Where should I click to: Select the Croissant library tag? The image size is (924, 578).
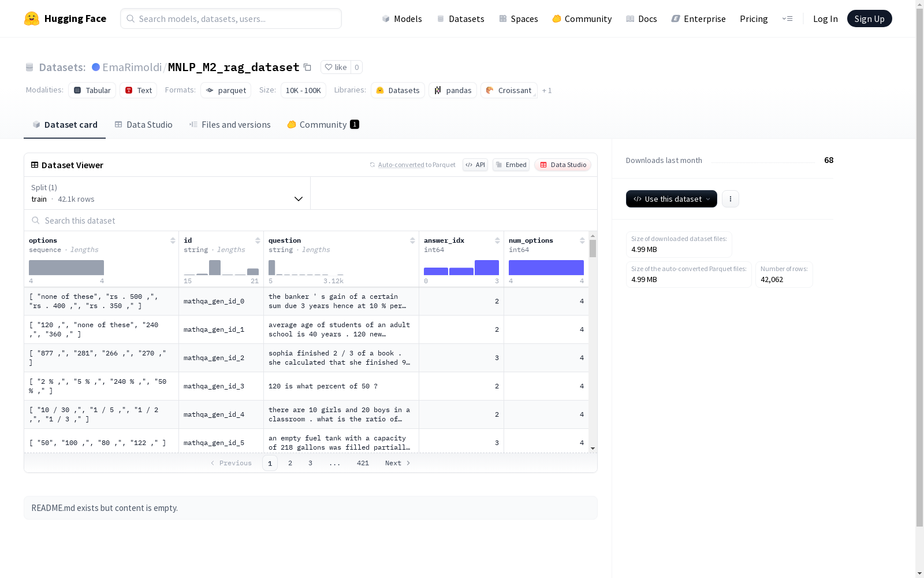[x=509, y=90]
